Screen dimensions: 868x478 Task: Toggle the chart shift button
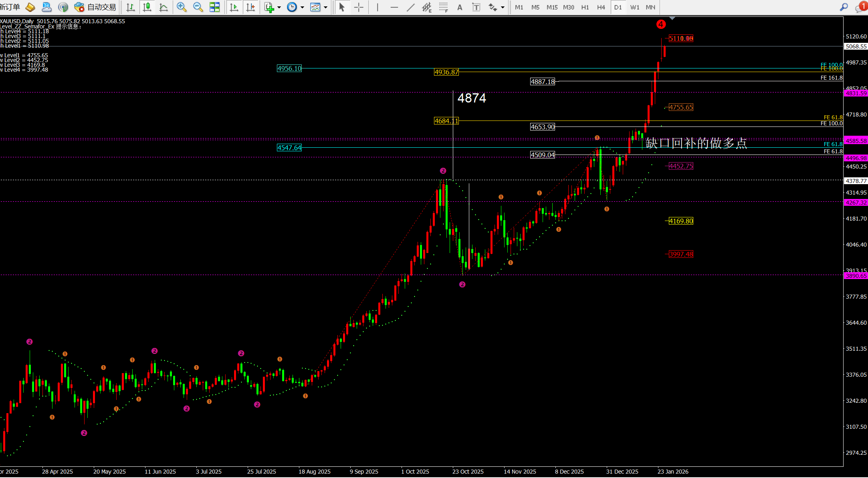[250, 7]
